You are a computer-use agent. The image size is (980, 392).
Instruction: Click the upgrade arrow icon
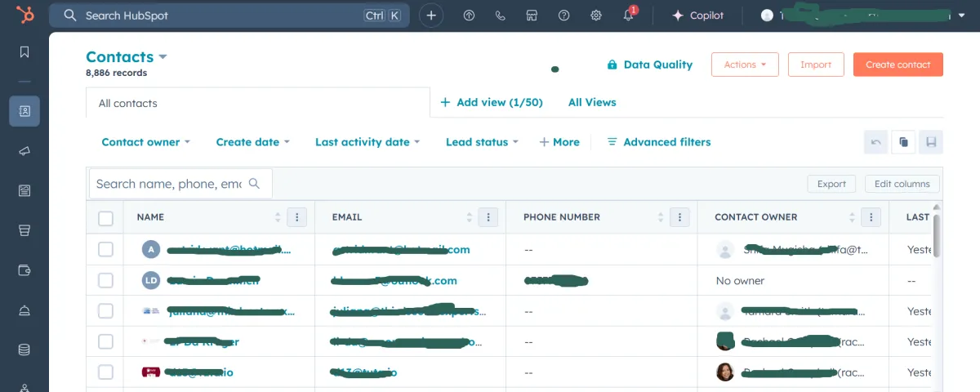point(469,16)
